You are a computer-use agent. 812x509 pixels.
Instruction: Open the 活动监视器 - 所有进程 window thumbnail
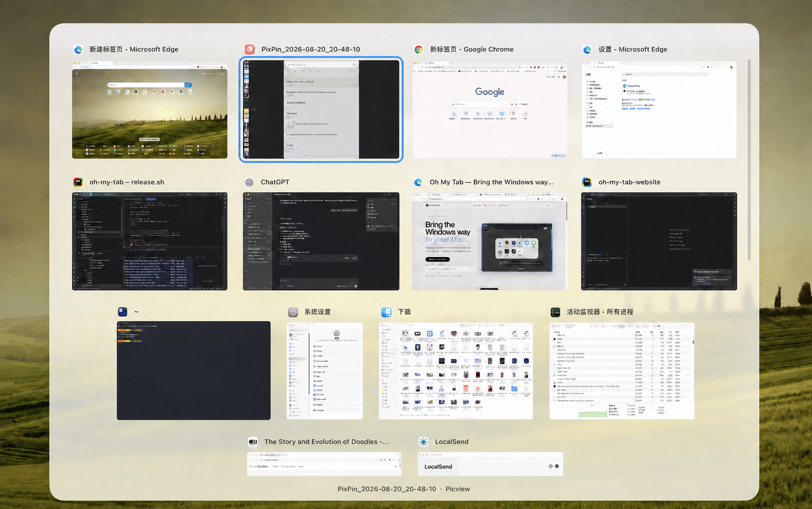(622, 371)
